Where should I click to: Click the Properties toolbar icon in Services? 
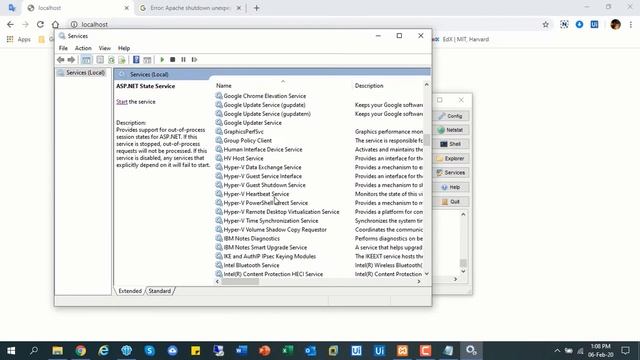coord(100,60)
